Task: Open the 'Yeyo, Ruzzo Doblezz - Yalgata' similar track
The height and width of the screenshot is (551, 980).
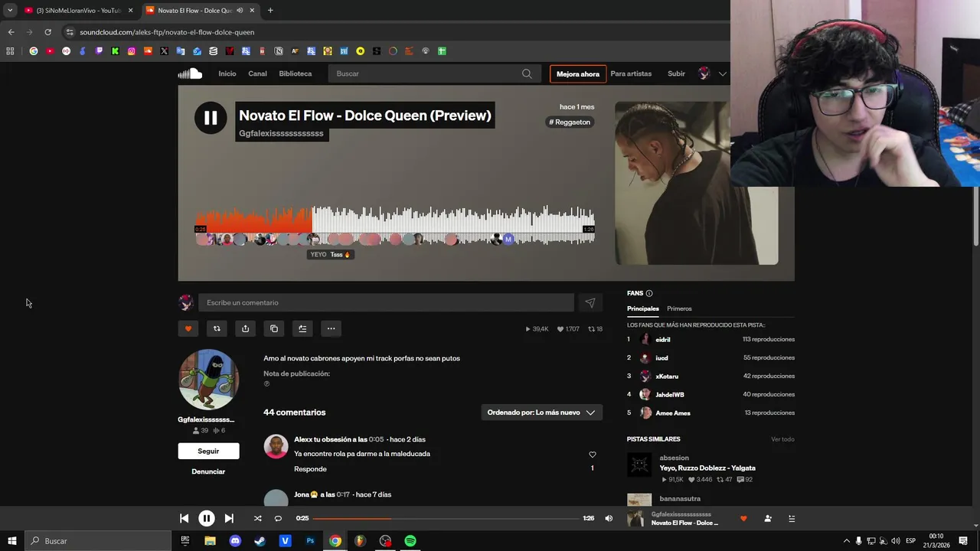Action: coord(707,468)
